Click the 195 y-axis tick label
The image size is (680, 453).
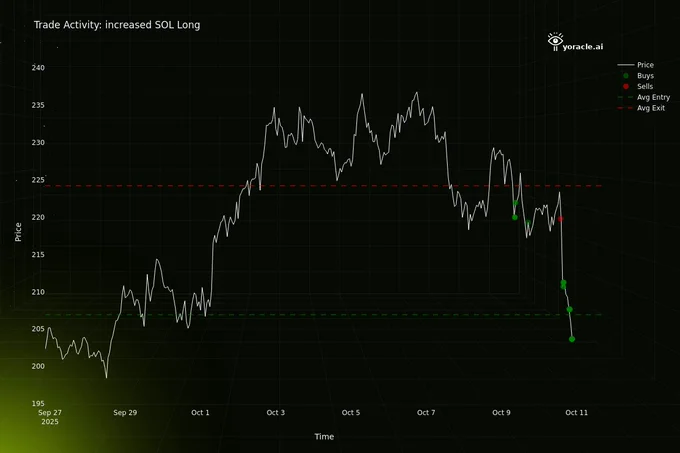point(38,404)
